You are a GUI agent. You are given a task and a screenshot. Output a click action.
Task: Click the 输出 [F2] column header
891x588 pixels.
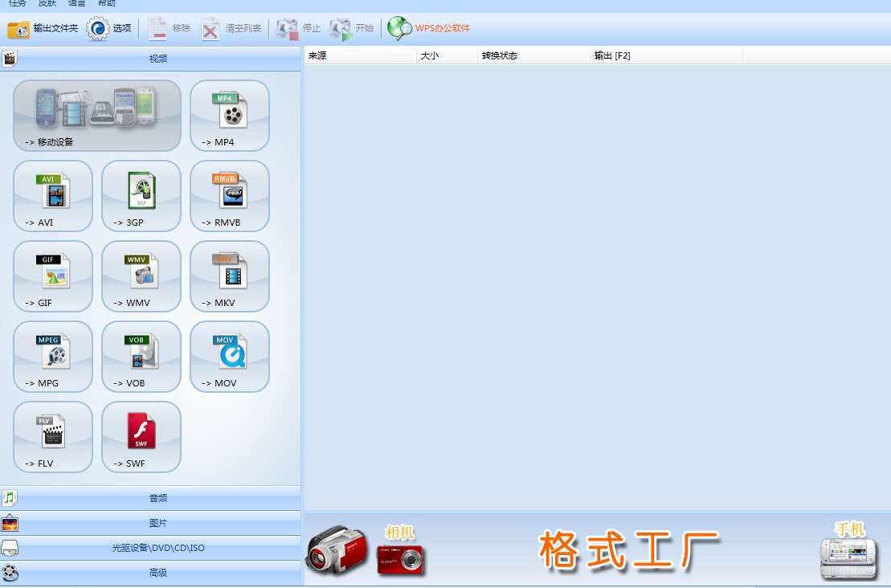[x=667, y=55]
